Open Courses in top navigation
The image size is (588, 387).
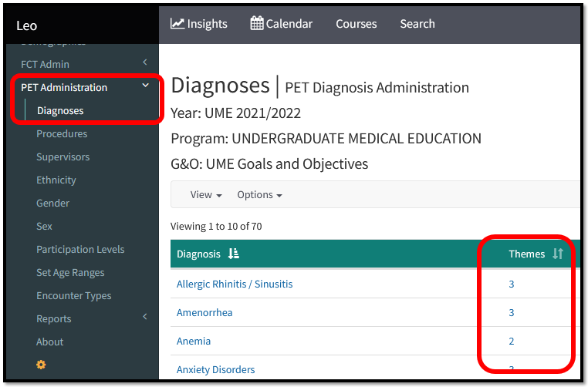(357, 24)
